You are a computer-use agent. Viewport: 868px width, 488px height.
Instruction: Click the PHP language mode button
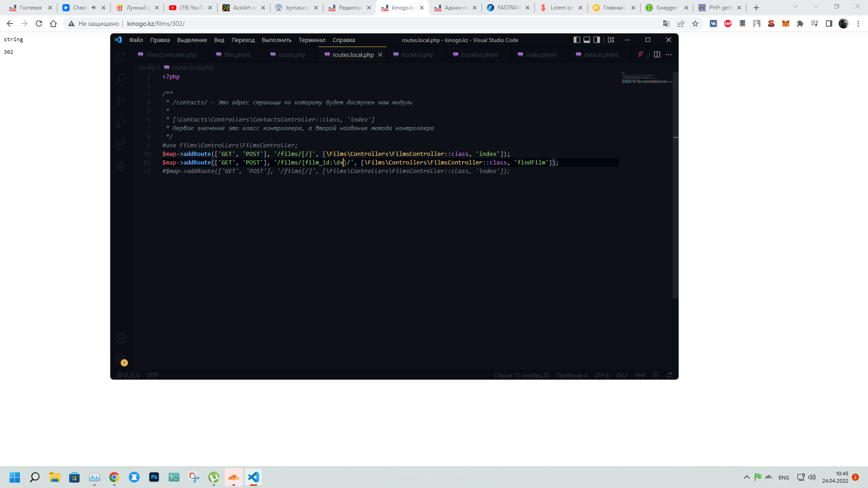640,375
